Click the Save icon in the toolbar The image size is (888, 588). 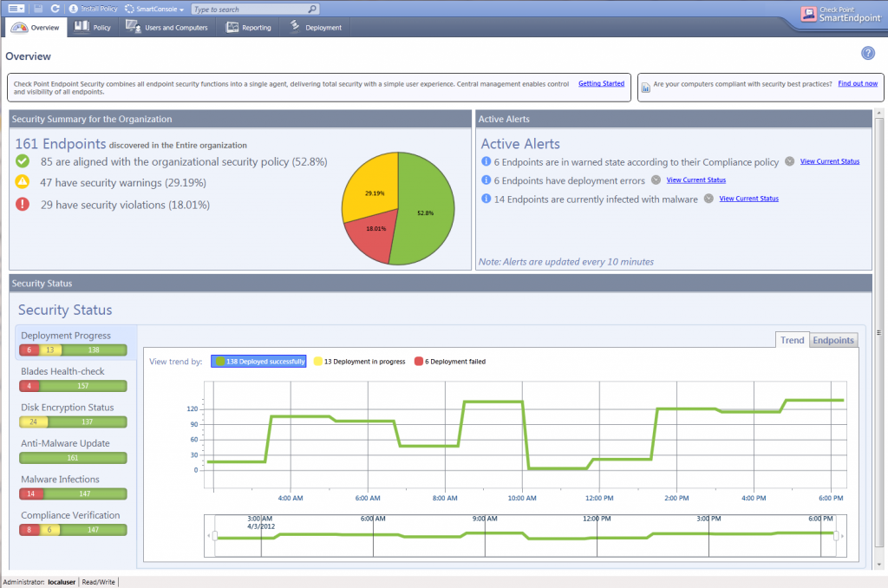(40, 8)
